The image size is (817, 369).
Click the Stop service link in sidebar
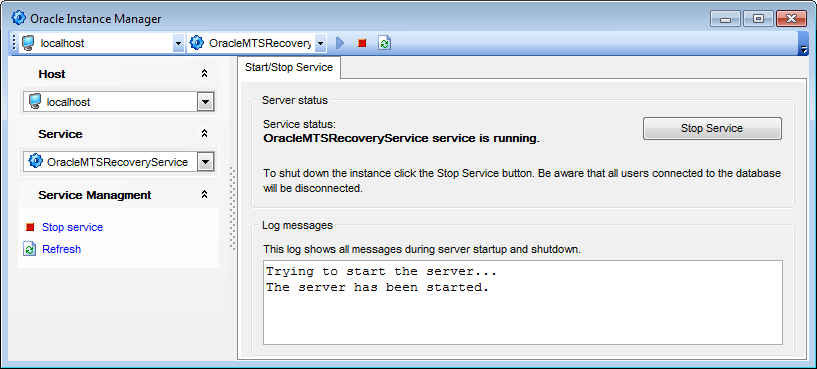[72, 227]
